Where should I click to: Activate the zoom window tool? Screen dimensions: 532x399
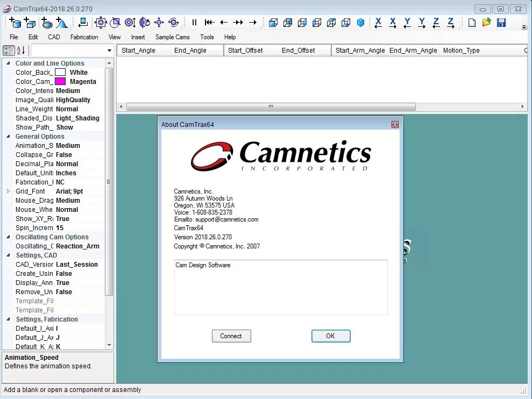(115, 23)
